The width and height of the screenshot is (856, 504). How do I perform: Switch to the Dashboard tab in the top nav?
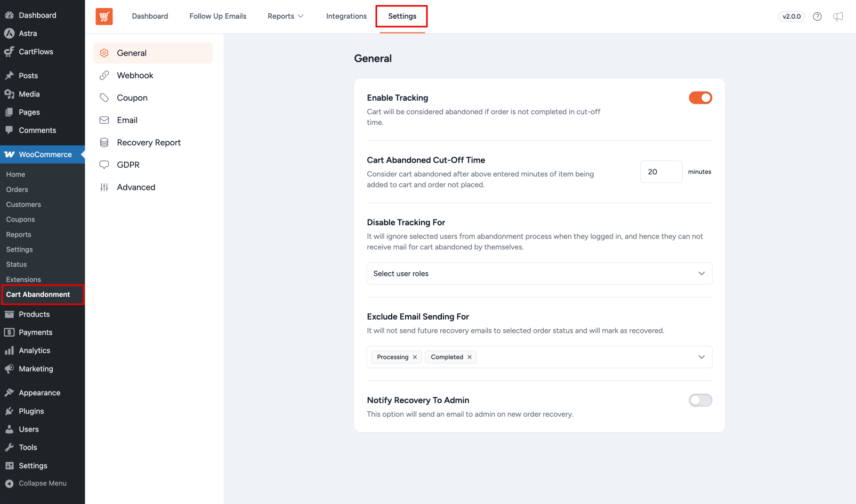tap(150, 17)
